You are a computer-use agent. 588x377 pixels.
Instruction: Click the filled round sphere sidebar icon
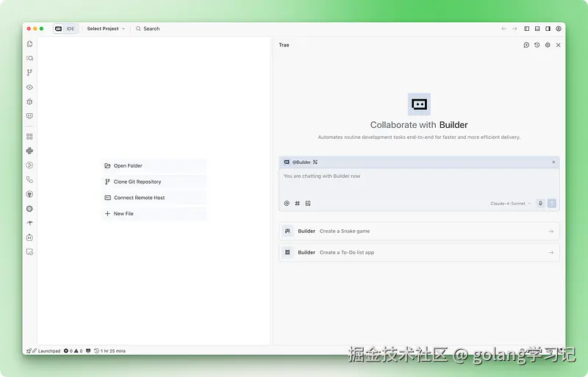coord(29,209)
